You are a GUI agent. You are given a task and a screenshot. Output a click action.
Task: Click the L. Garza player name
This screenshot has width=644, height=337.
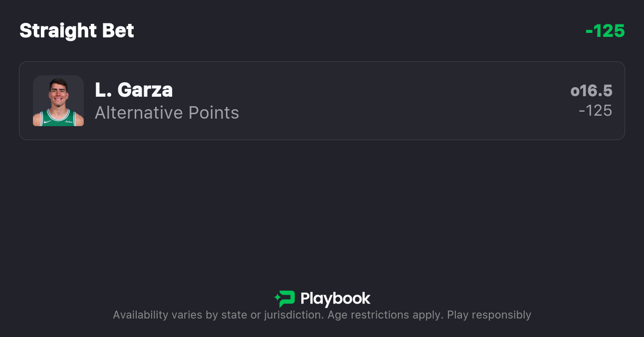tap(134, 90)
